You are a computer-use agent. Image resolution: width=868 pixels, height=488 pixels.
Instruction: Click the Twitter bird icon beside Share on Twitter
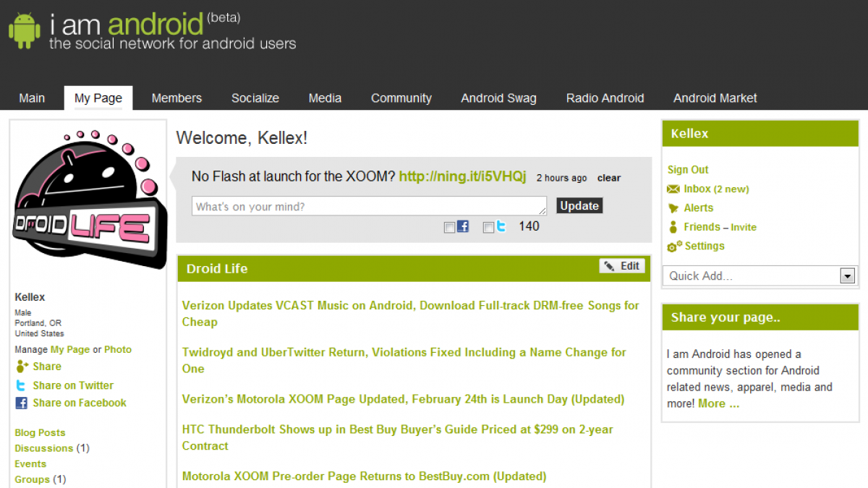pyautogui.click(x=22, y=386)
